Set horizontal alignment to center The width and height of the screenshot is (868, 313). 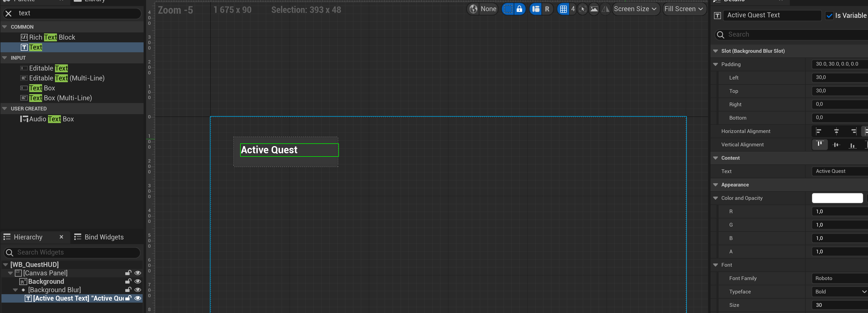[836, 131]
